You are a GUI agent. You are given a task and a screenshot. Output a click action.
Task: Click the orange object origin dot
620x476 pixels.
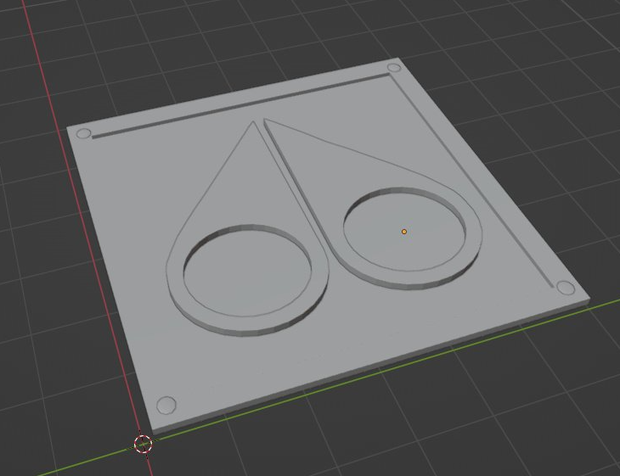(404, 232)
